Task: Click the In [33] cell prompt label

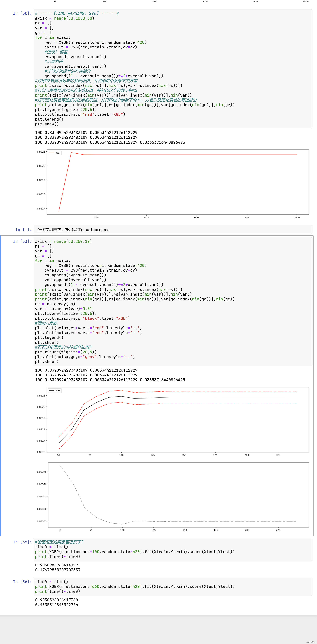Action: click(x=22, y=242)
